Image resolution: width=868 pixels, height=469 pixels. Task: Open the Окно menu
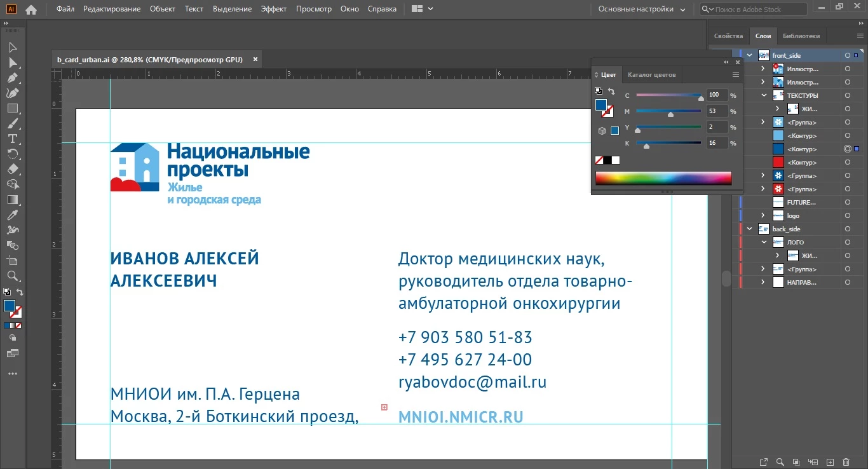tap(349, 9)
